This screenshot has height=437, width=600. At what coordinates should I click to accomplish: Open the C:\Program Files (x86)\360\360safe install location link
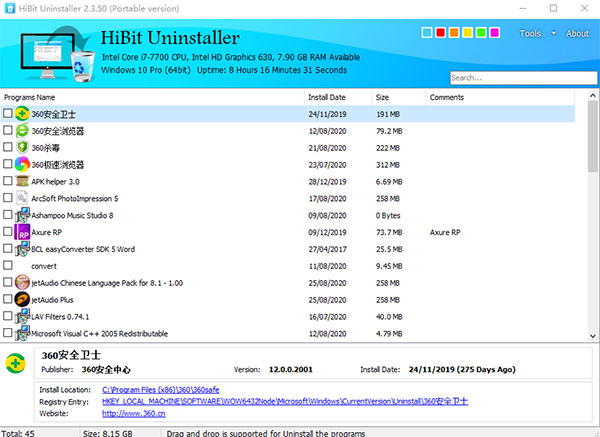click(161, 390)
